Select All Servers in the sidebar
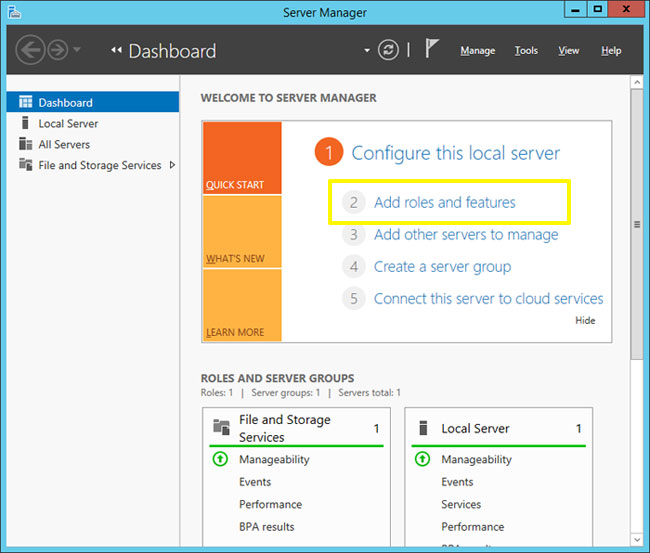Image resolution: width=650 pixels, height=553 pixels. tap(93, 144)
